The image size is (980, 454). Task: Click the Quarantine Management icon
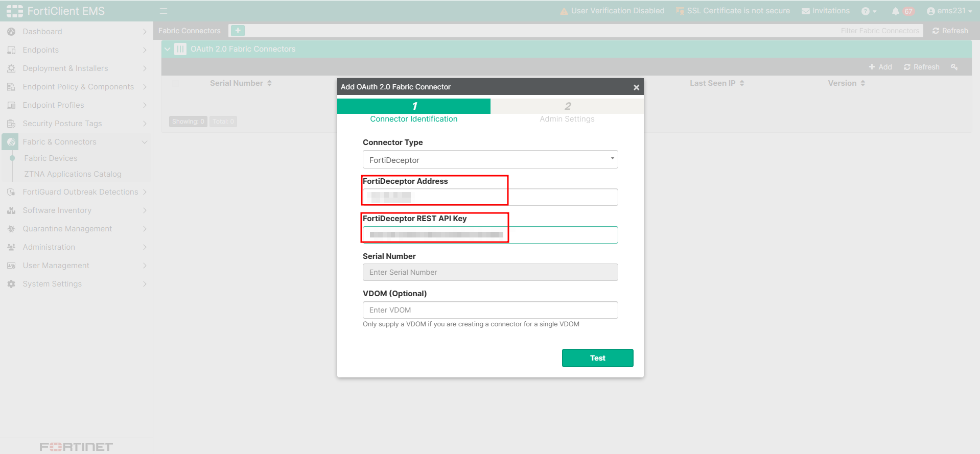coord(11,229)
